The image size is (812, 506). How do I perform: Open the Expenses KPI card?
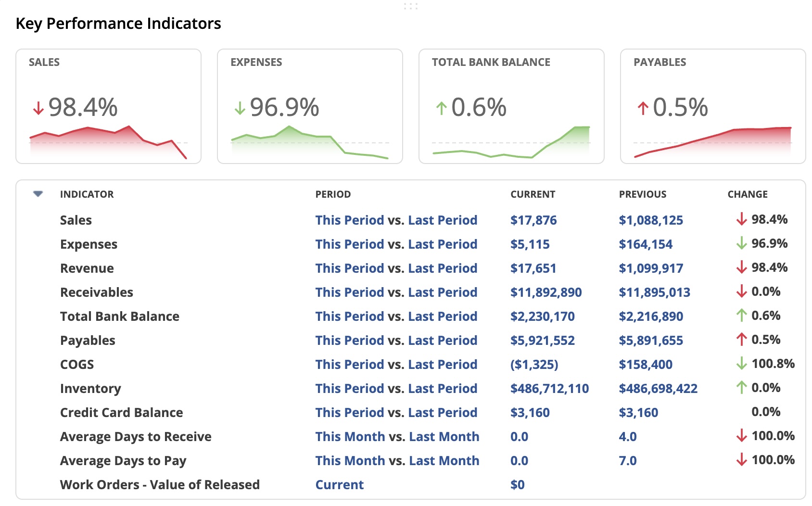coord(310,106)
